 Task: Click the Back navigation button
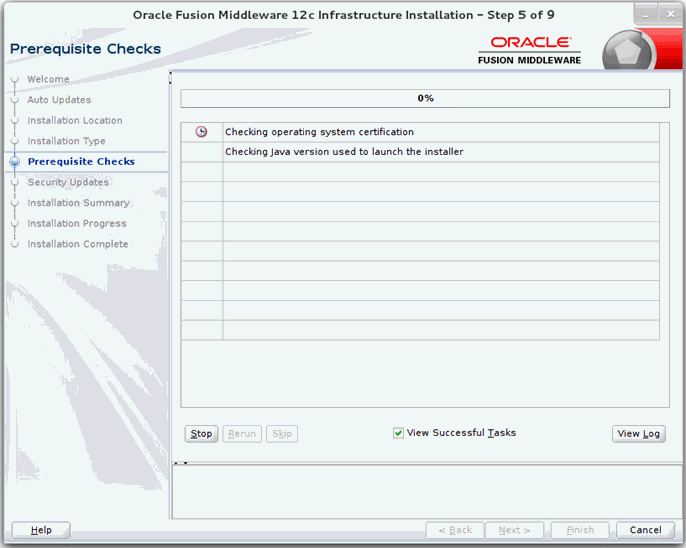tap(455, 530)
